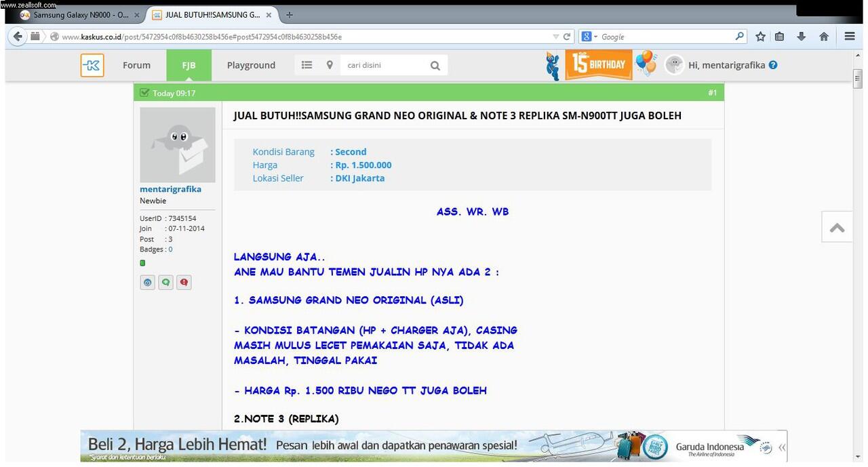Tick the checkbox beside Today 09:17
The image size is (868, 467).
click(144, 93)
